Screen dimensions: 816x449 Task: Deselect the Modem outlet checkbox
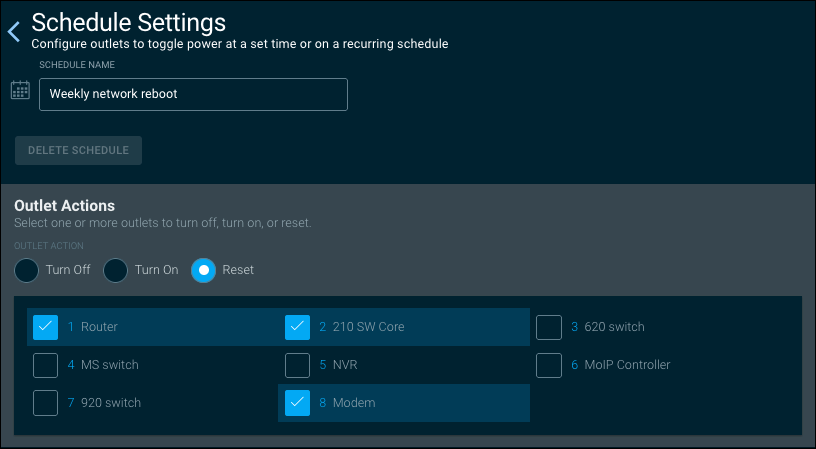click(298, 403)
